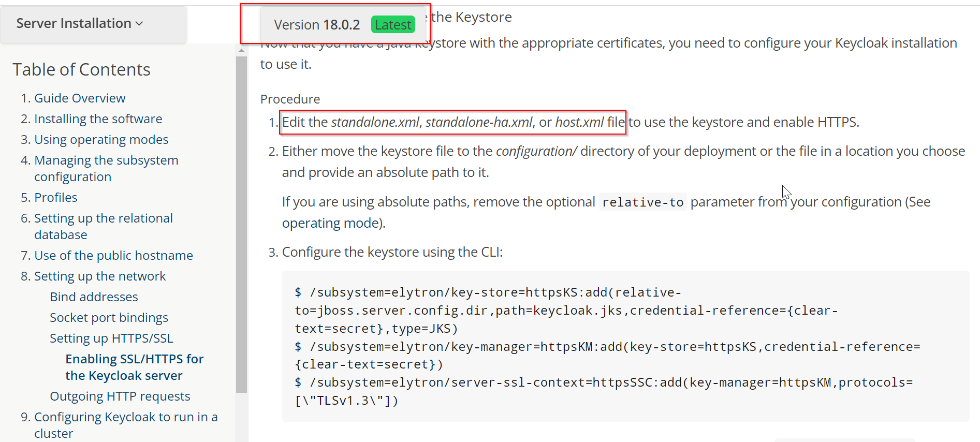Click the relative-to code term

[x=642, y=202]
